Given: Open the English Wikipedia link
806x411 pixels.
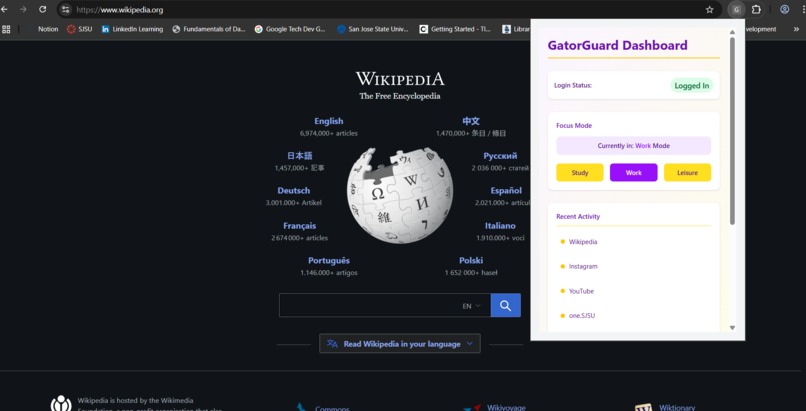Looking at the screenshot, I should [328, 121].
